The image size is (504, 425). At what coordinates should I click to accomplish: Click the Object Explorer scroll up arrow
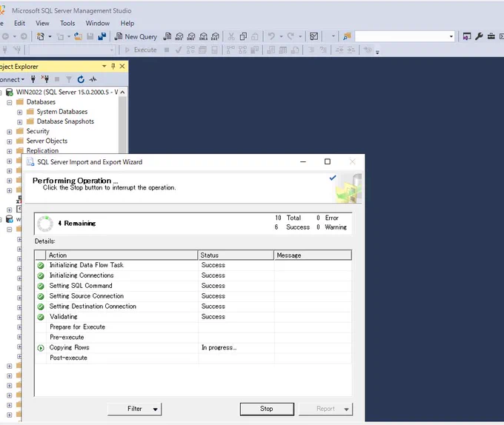122,93
